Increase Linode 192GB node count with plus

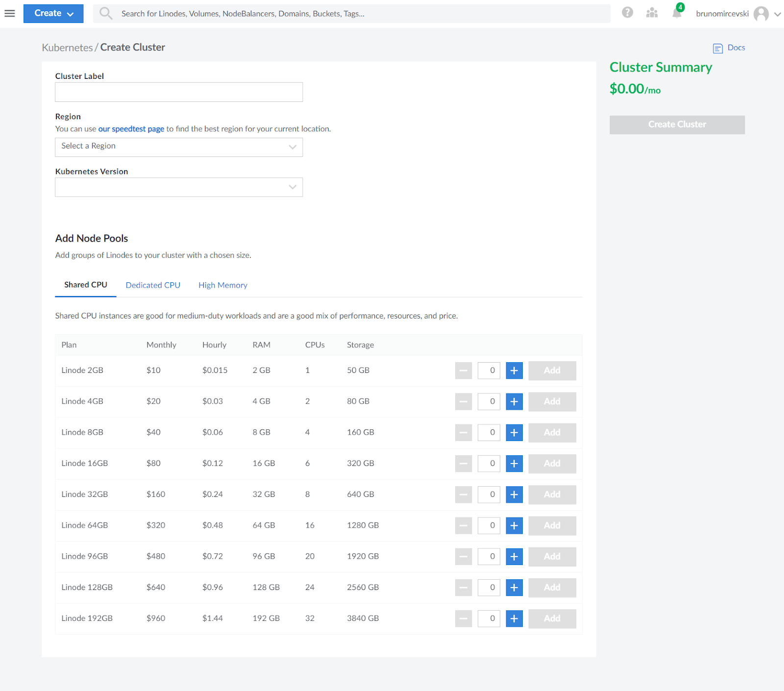pyautogui.click(x=514, y=618)
